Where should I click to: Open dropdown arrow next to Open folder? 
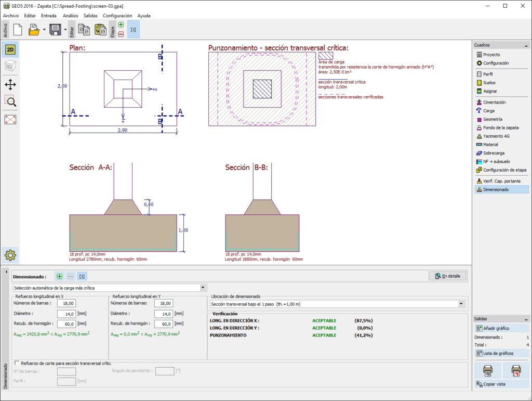[x=44, y=30]
